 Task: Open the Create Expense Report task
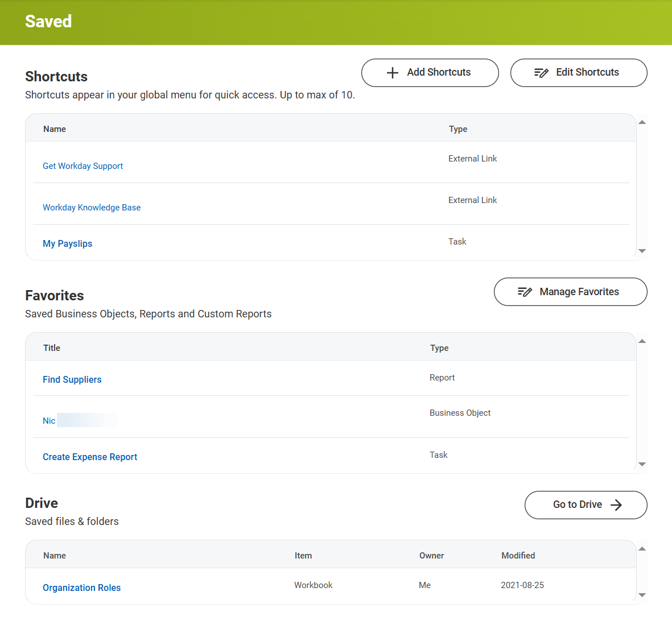(90, 457)
